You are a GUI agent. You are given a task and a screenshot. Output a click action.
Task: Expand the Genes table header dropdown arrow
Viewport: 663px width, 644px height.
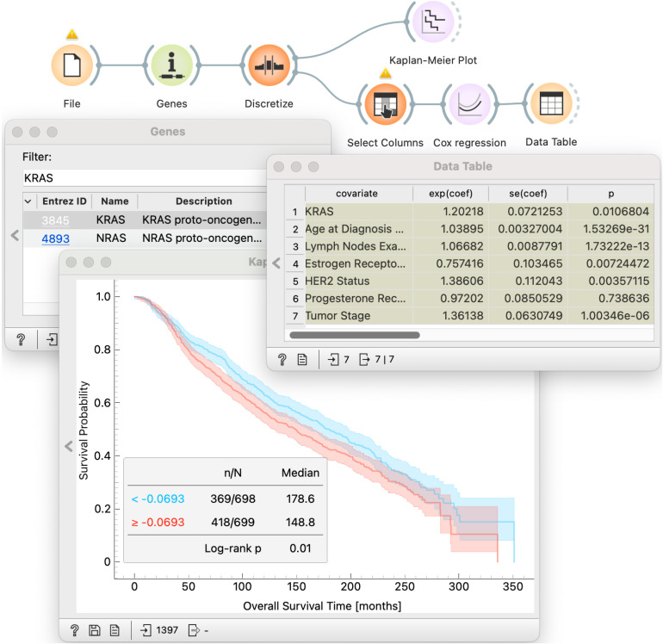[x=28, y=201]
